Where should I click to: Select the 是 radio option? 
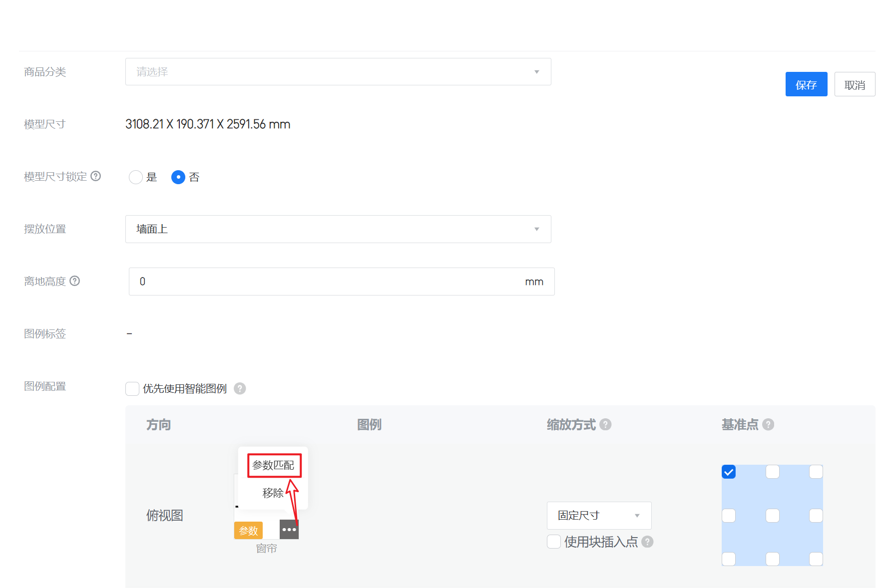(x=136, y=177)
